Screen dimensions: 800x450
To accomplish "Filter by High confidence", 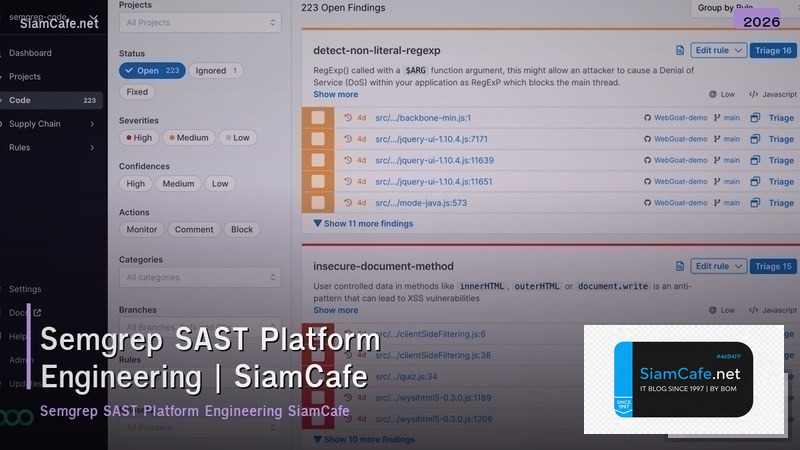I will (135, 184).
